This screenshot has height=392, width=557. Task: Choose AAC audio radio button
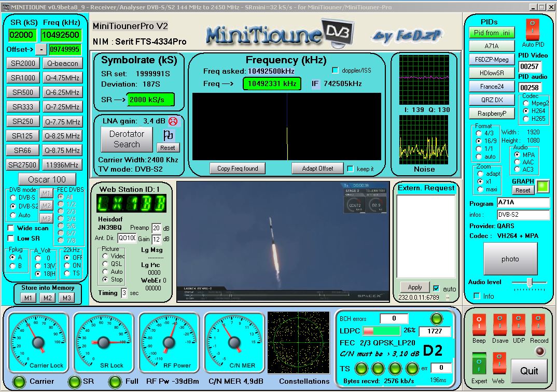click(x=517, y=162)
